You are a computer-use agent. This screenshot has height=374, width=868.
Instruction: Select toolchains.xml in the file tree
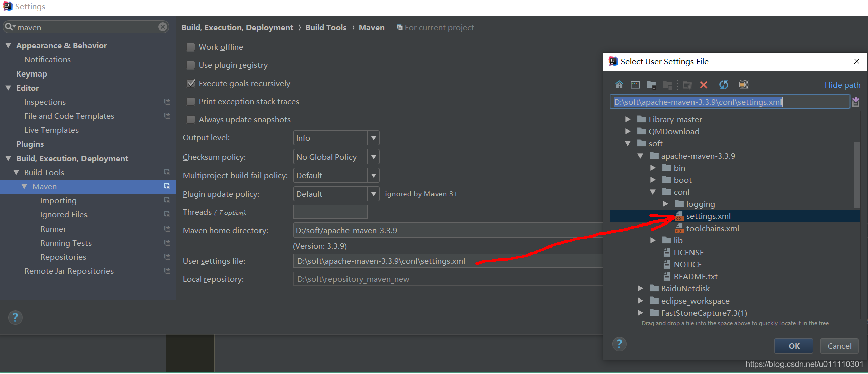tap(713, 228)
